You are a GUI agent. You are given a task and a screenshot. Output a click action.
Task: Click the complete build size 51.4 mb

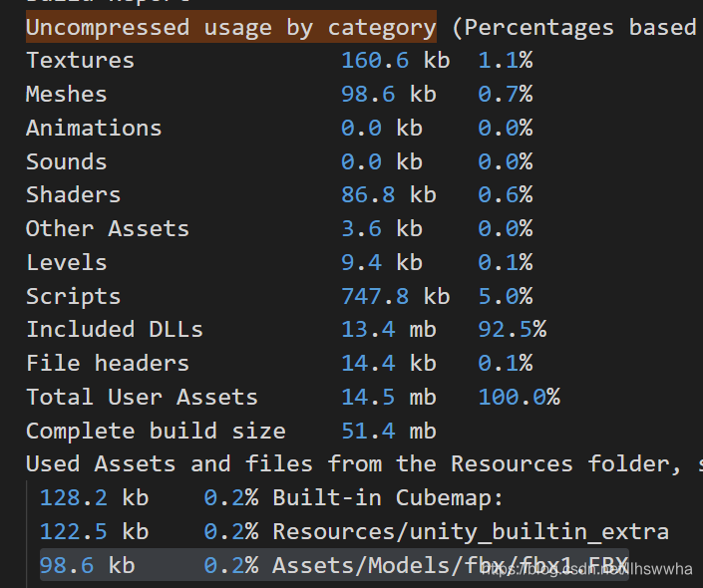388,431
